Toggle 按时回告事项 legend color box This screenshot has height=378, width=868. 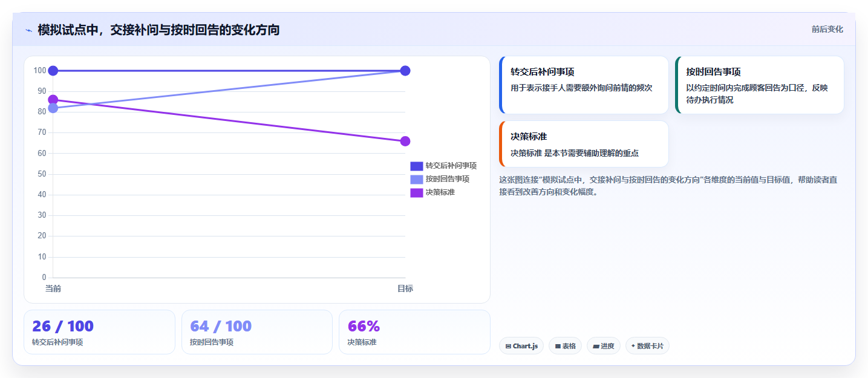(417, 179)
